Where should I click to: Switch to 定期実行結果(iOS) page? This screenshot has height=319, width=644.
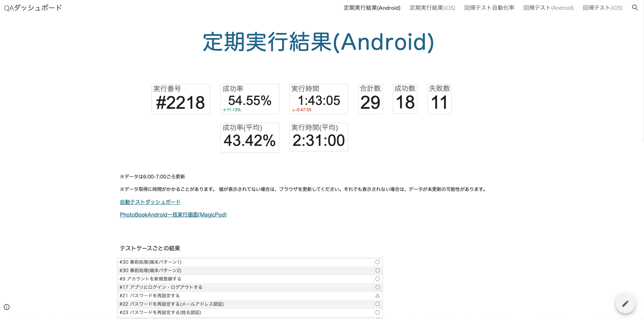pyautogui.click(x=432, y=8)
